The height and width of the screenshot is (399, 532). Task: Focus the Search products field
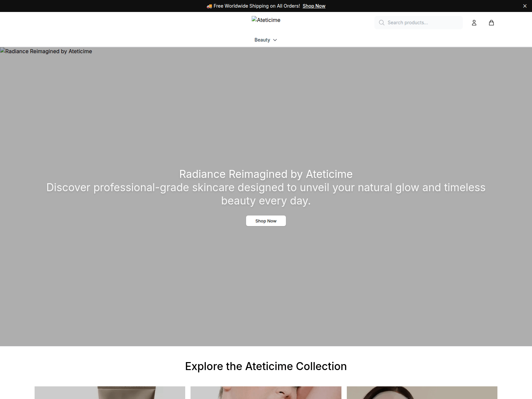tap(419, 23)
